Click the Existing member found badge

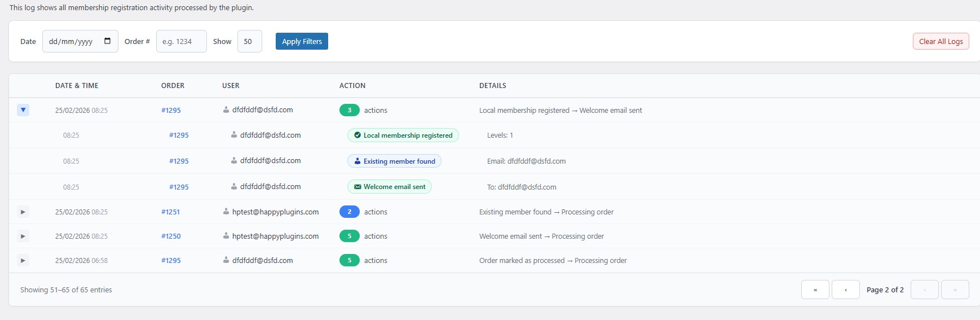point(394,161)
